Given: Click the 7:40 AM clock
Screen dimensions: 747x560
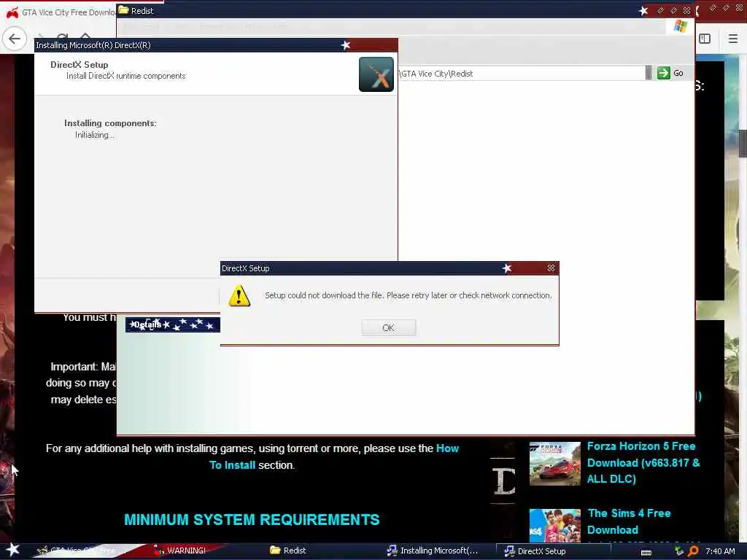Looking at the screenshot, I should coord(720,551).
